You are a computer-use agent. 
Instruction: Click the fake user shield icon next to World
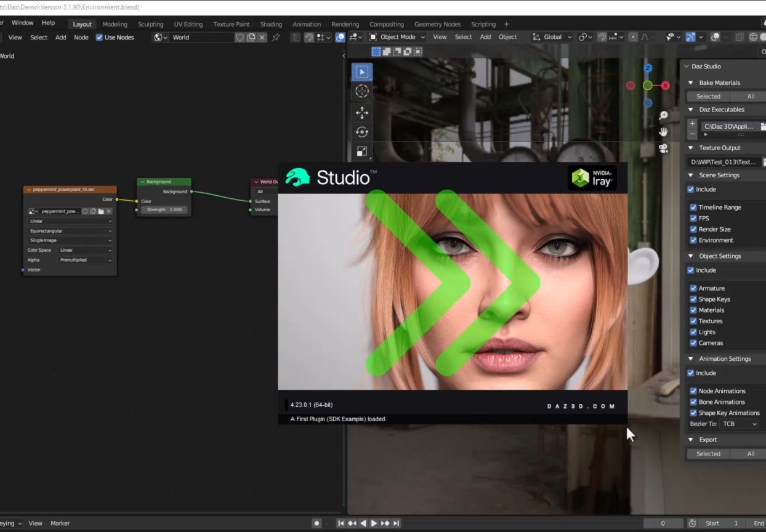(x=240, y=38)
